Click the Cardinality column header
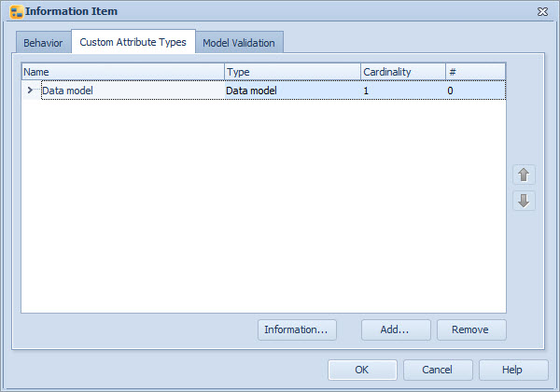Viewport: 560px width, 392px height. [402, 72]
